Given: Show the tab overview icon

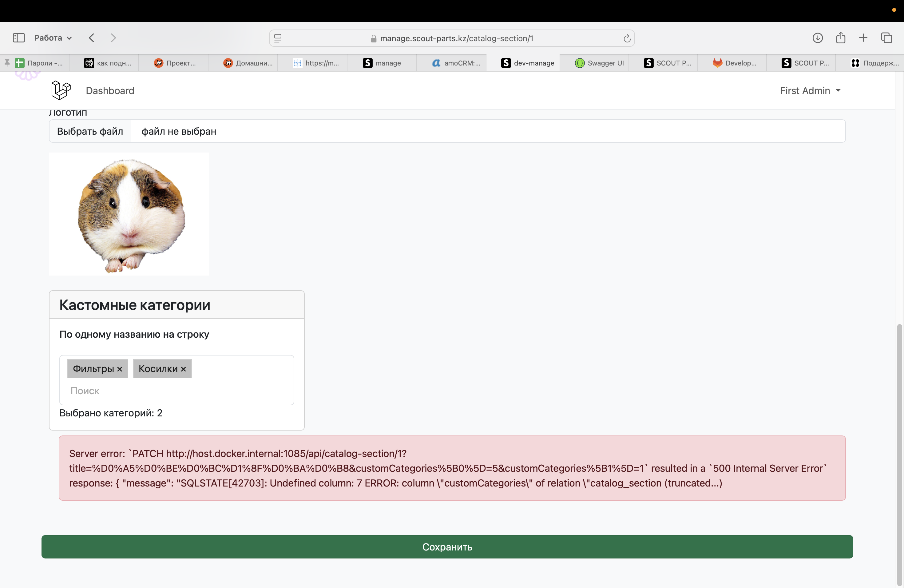Looking at the screenshot, I should [886, 38].
